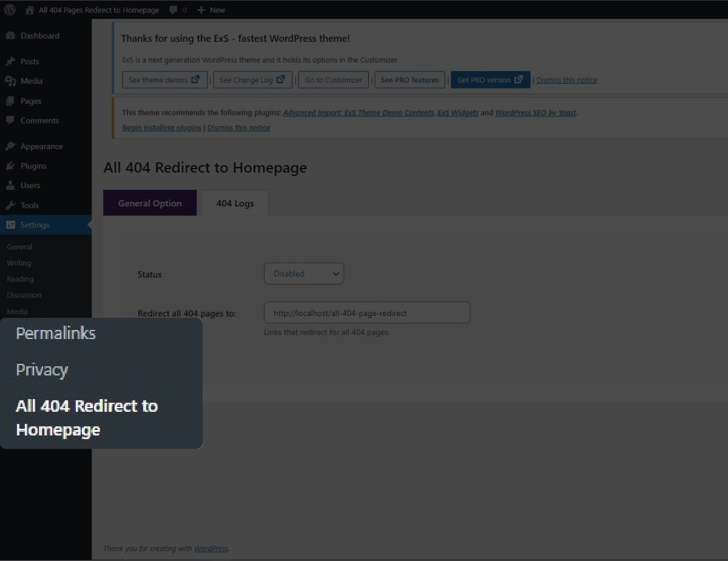Click the 'Status' field label
Screen dimensions: 728x561
[x=149, y=274]
